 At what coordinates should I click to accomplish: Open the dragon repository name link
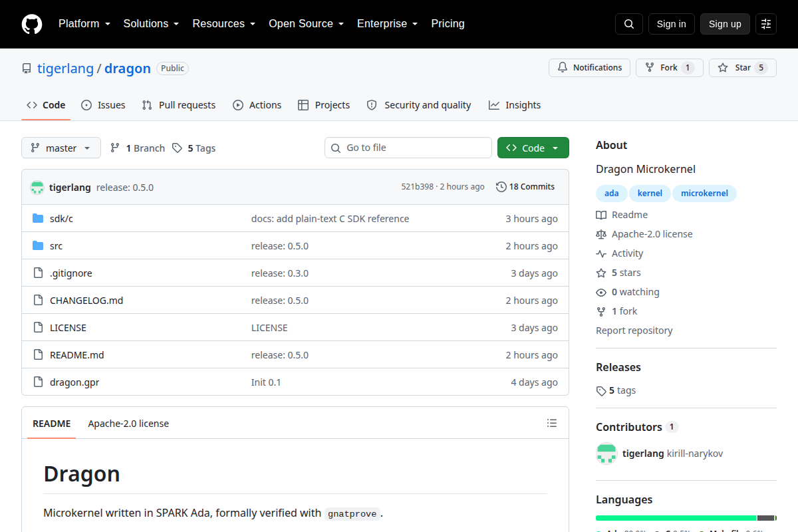click(128, 68)
